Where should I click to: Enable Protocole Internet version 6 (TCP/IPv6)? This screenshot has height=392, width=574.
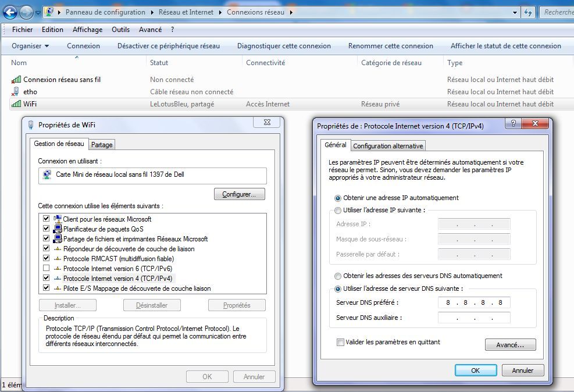pyautogui.click(x=47, y=268)
